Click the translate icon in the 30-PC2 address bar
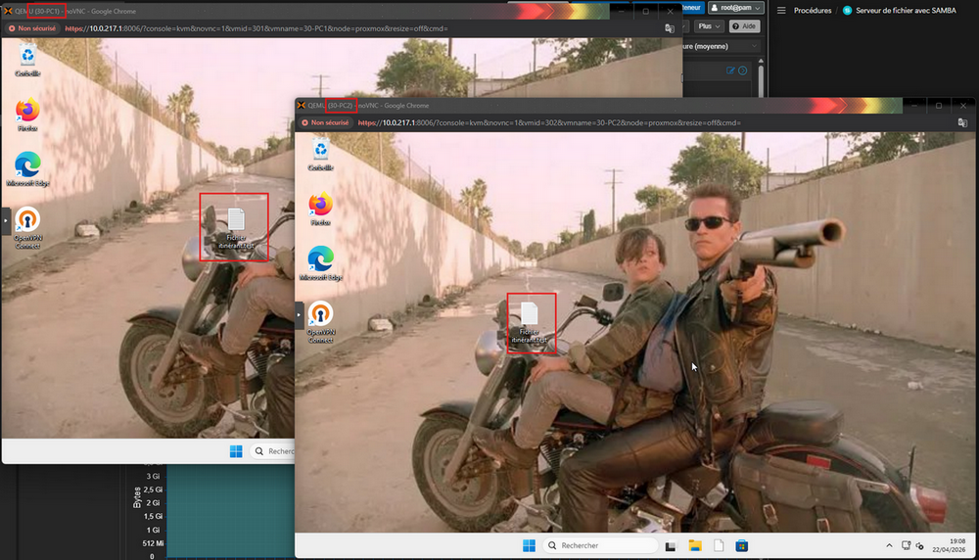Image resolution: width=979 pixels, height=560 pixels. [962, 123]
